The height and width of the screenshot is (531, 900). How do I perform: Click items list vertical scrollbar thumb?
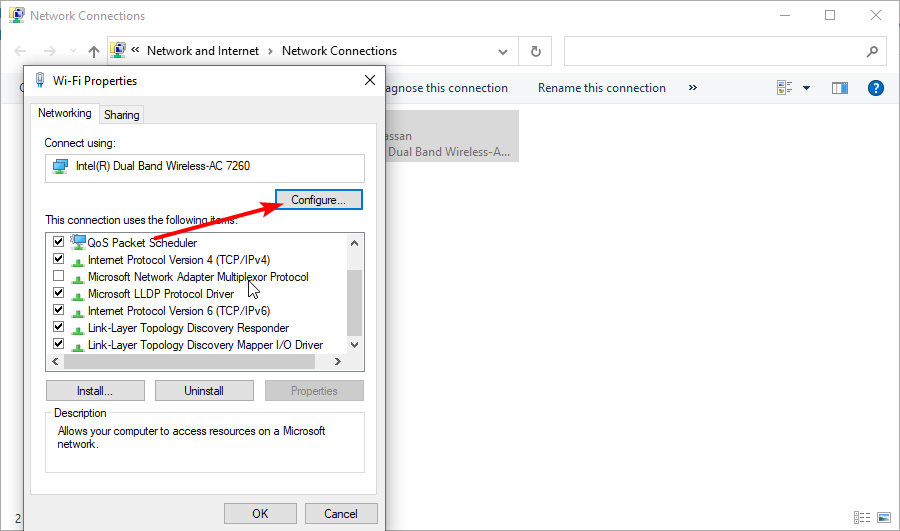(355, 303)
